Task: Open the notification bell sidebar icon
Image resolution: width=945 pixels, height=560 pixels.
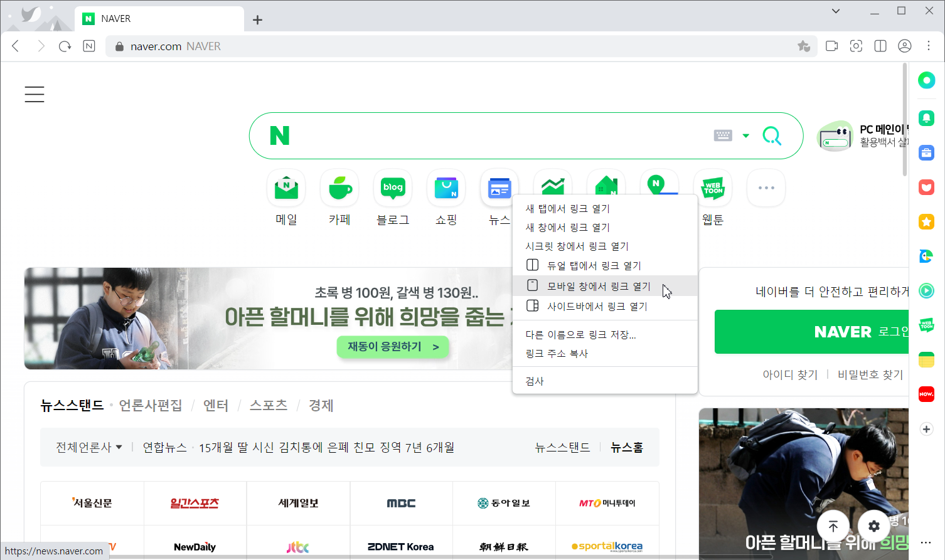Action: 926,118
